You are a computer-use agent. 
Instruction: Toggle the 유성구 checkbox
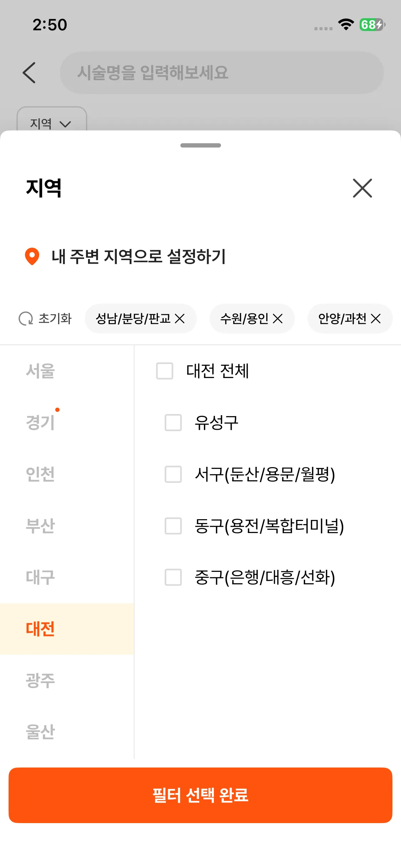tap(173, 423)
